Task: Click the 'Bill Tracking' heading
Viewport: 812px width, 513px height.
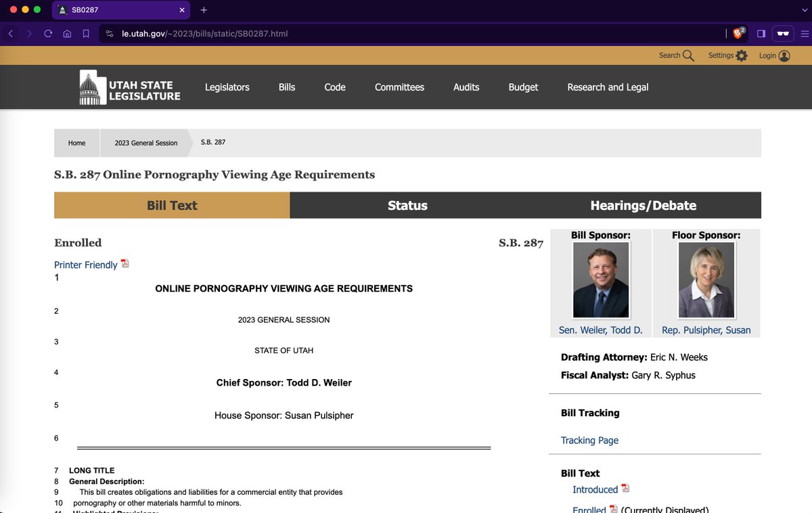Action: coord(590,413)
